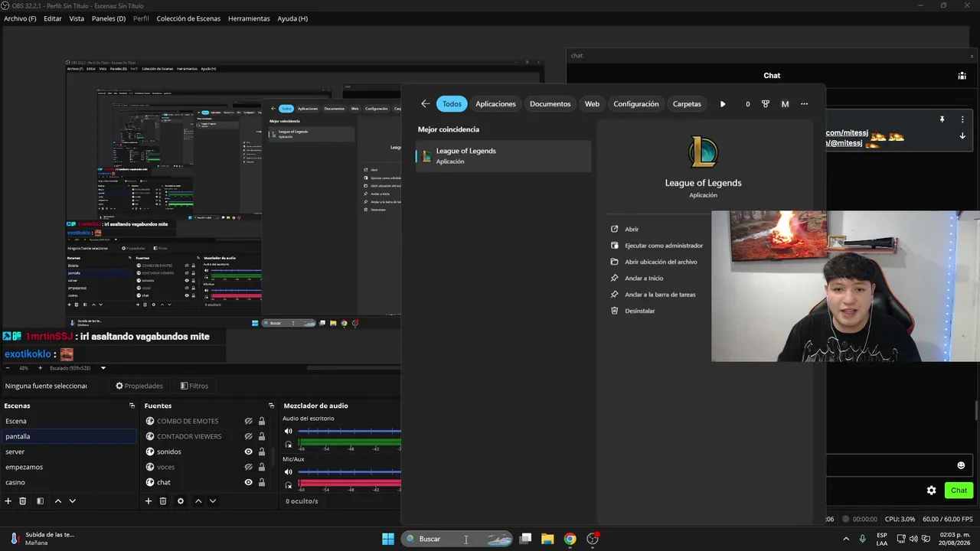The width and height of the screenshot is (980, 551).
Task: Open Google Chrome from the taskbar
Action: click(x=570, y=539)
